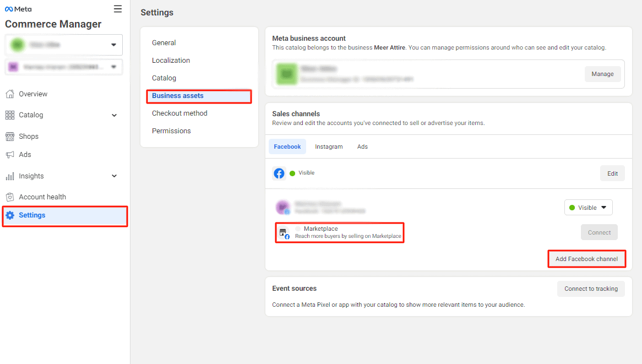Switch to the Instagram tab
Image resolution: width=642 pixels, height=364 pixels.
[329, 146]
